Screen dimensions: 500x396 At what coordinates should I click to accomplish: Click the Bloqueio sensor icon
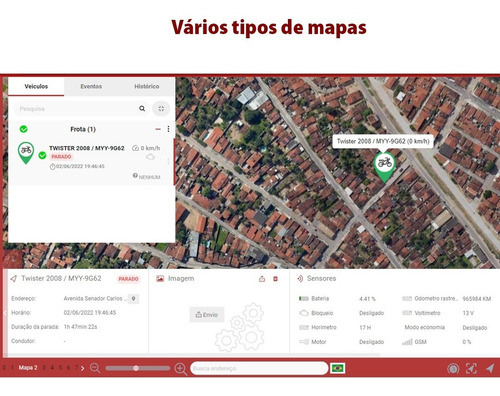(x=304, y=313)
